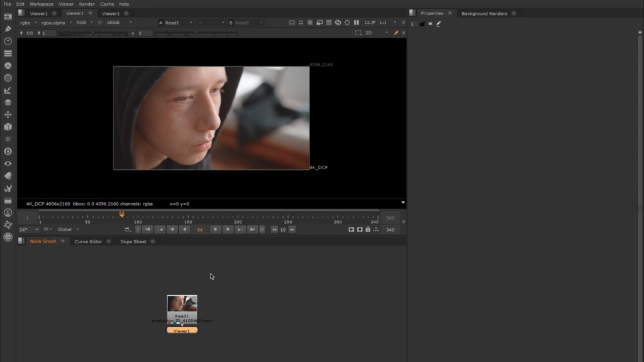Click the gain slider in the viewer
The image size is (644, 362).
coord(93,33)
